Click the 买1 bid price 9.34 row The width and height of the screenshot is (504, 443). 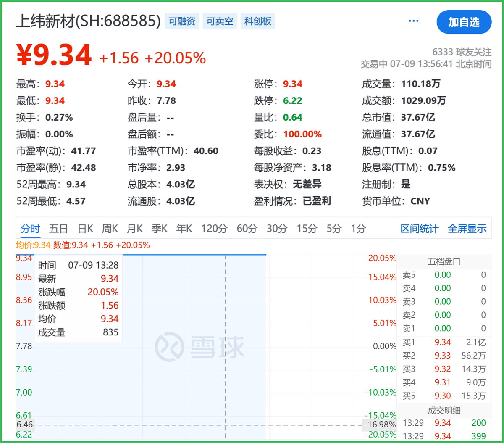click(x=443, y=342)
